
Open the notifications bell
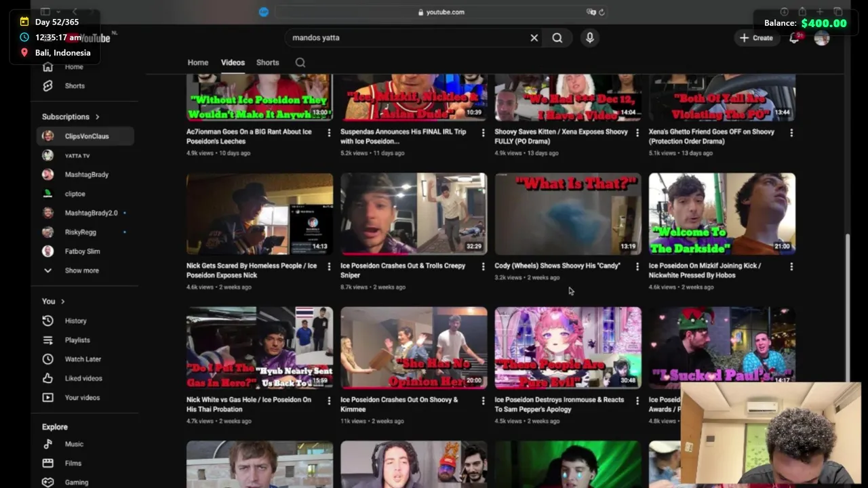(x=794, y=38)
